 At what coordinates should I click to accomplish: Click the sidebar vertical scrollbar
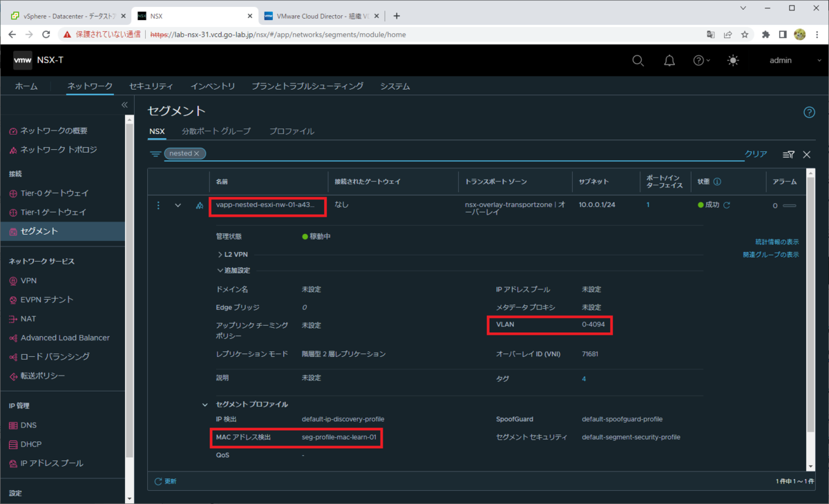coord(128,290)
